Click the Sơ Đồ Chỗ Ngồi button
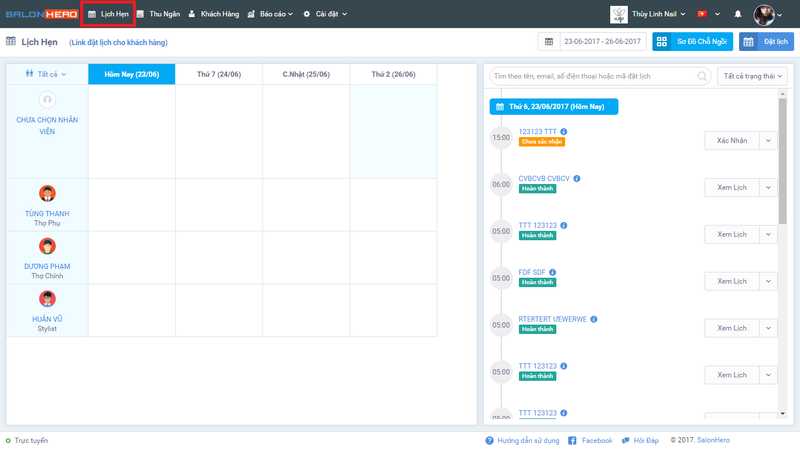The image size is (800, 450). click(692, 42)
